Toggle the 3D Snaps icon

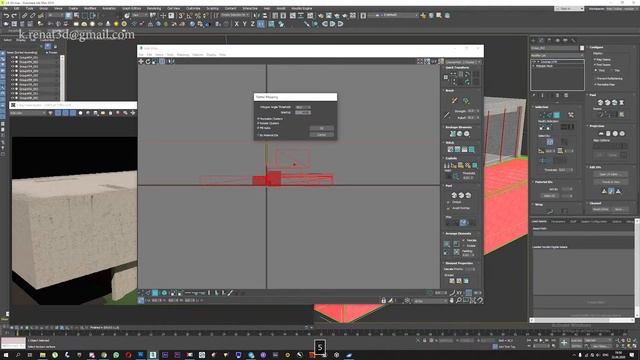coord(181,16)
